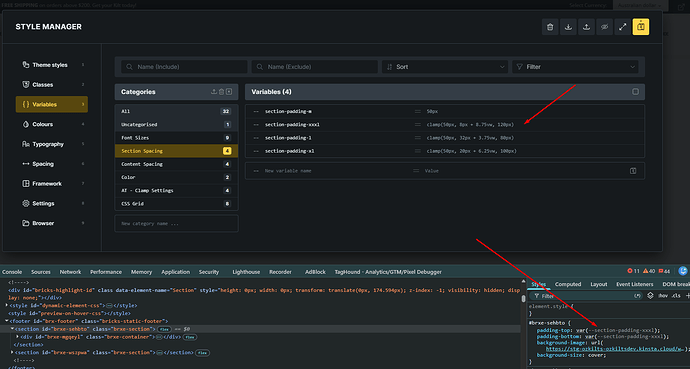Open the TagHound Analytics/GTM/Pixel Debugger tab
690x369 pixels.
[x=388, y=272]
